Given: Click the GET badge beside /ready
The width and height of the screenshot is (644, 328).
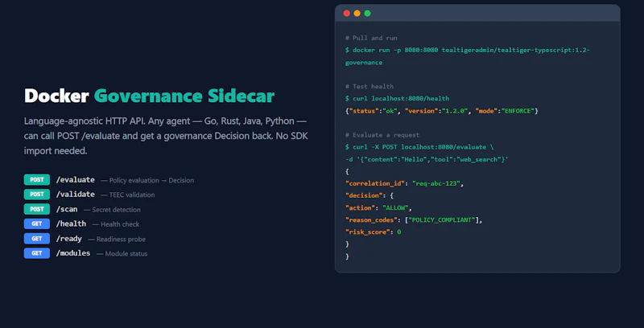Looking at the screenshot, I should [x=37, y=239].
